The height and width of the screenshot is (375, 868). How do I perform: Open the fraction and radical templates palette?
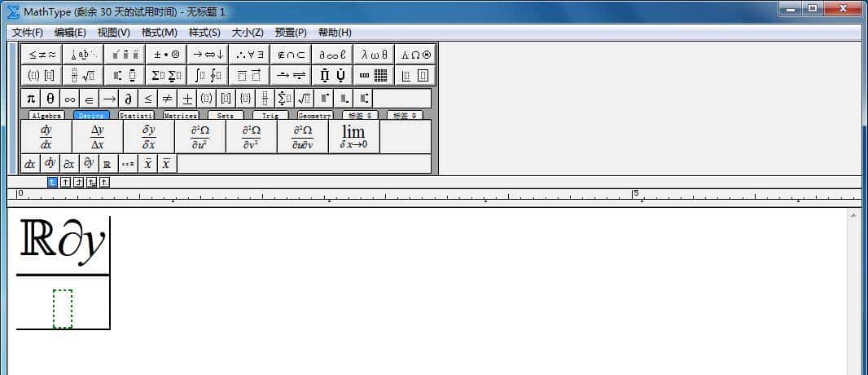point(83,75)
